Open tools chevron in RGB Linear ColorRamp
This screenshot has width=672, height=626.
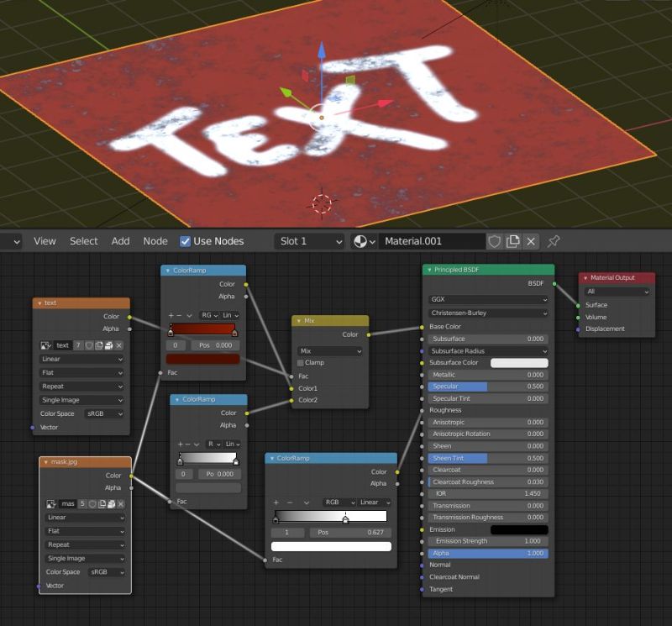307,502
